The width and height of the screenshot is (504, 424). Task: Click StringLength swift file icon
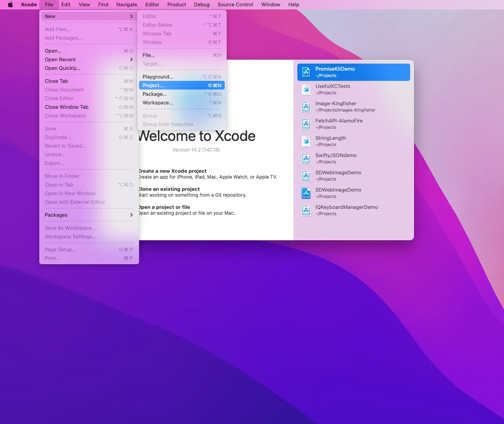pyautogui.click(x=306, y=141)
